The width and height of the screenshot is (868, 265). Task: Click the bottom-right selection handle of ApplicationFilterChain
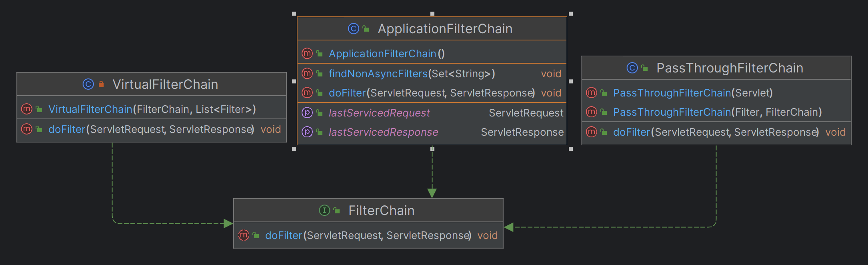(x=571, y=149)
